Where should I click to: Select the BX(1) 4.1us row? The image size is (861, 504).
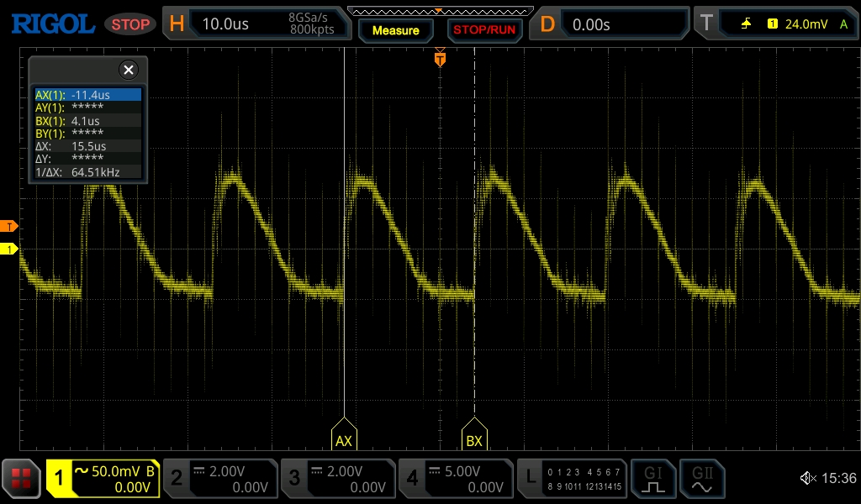(x=87, y=121)
